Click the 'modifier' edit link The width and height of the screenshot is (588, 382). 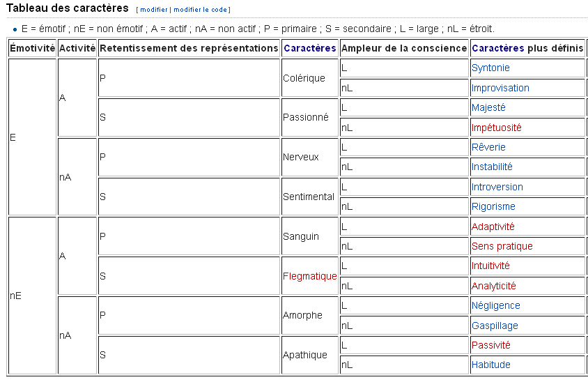click(x=154, y=10)
